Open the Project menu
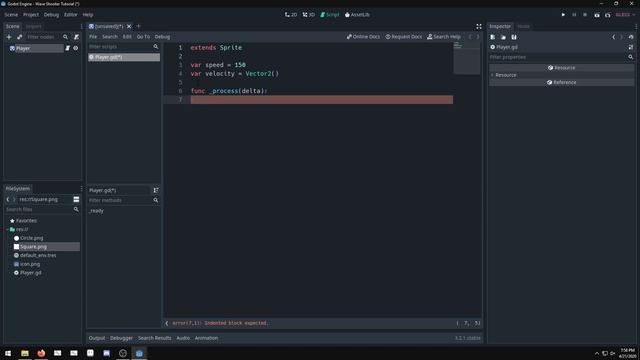640x360 pixels. [31, 15]
